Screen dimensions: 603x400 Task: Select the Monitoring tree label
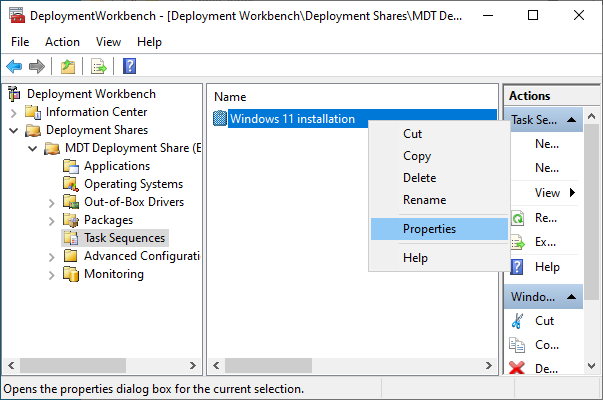point(114,274)
